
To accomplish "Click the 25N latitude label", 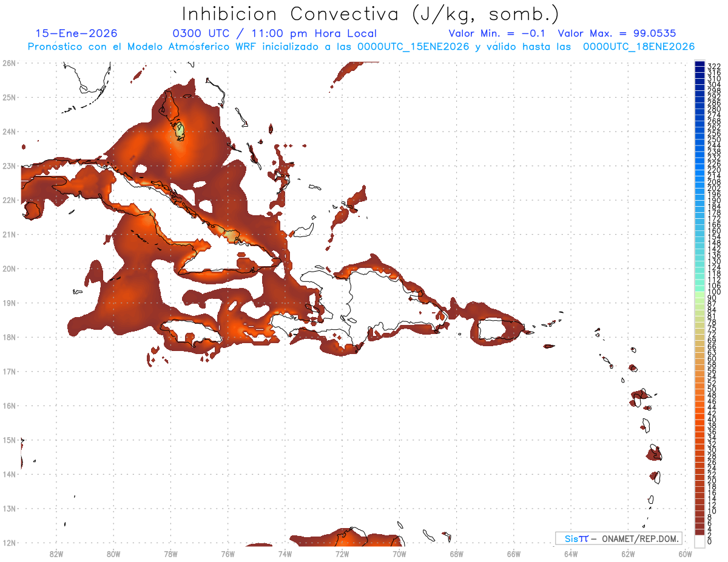I will point(8,97).
